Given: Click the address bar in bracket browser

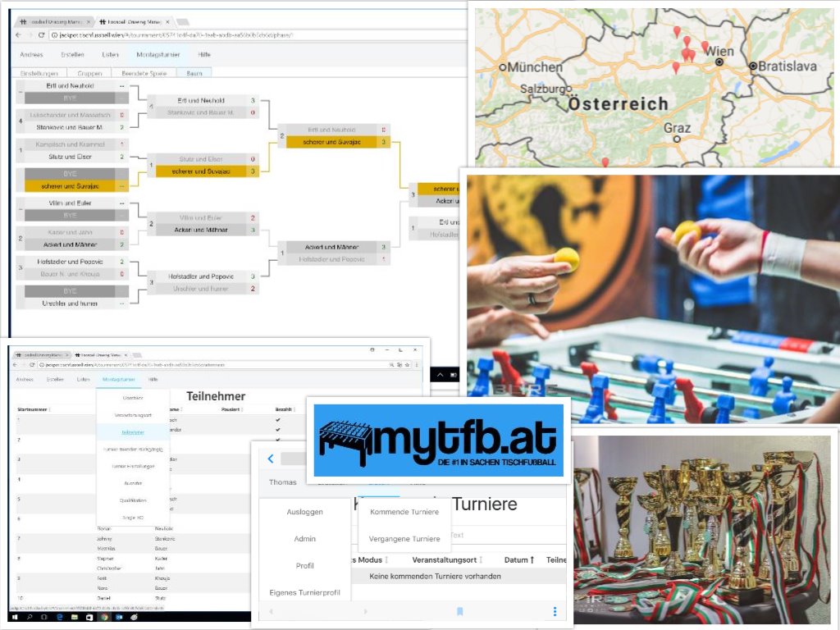Looking at the screenshot, I should pyautogui.click(x=257, y=34).
